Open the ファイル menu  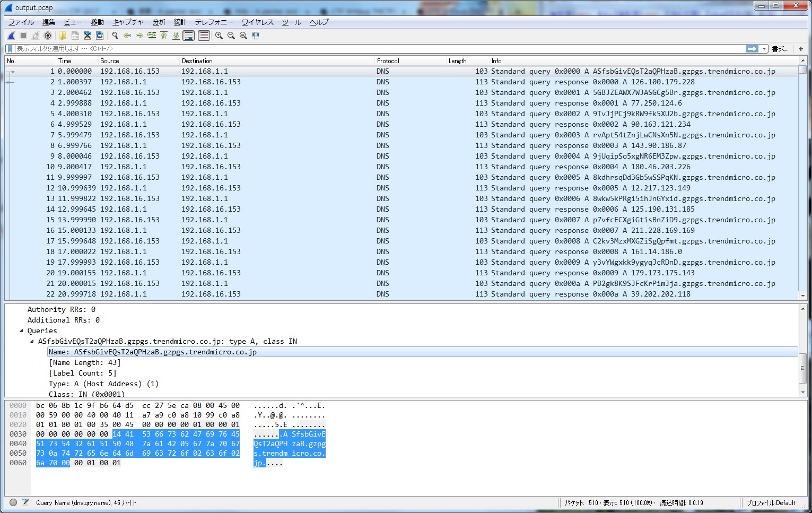click(21, 22)
